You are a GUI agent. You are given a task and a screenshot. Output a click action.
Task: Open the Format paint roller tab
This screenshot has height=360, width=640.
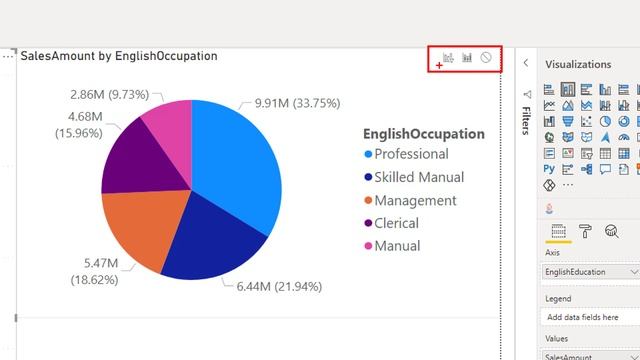coord(585,231)
